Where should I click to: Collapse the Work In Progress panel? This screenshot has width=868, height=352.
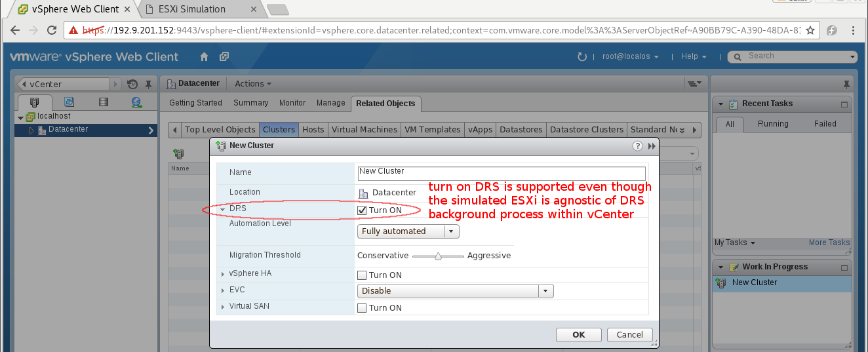tap(721, 267)
